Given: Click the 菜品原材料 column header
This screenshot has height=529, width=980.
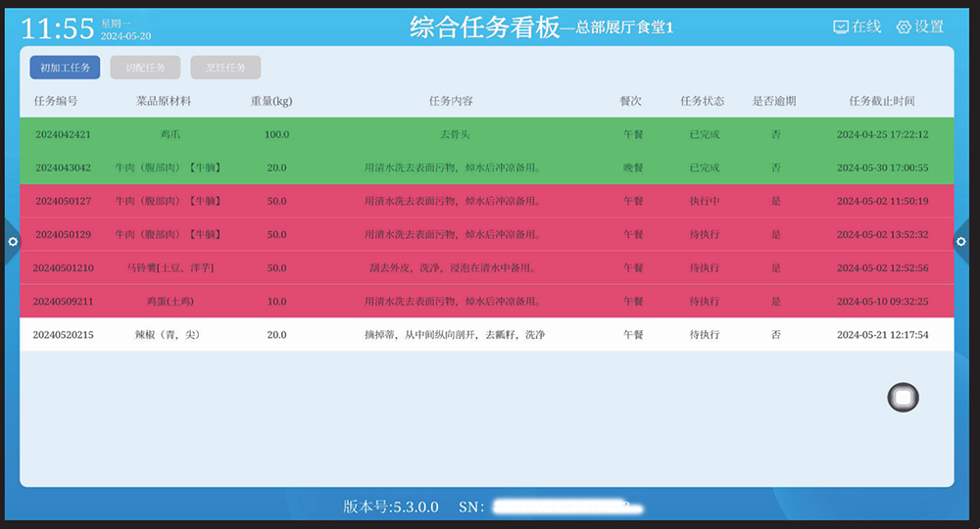Looking at the screenshot, I should (x=164, y=101).
